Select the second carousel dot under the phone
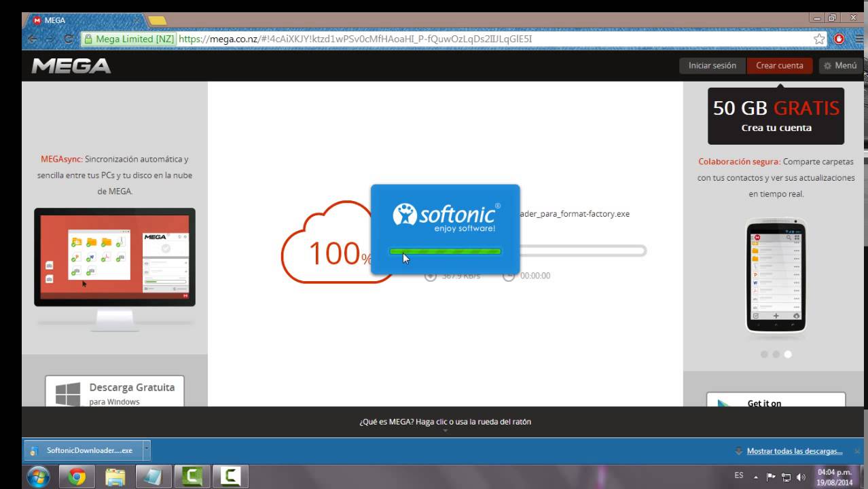Screen dimensions: 868x489 [x=776, y=354]
